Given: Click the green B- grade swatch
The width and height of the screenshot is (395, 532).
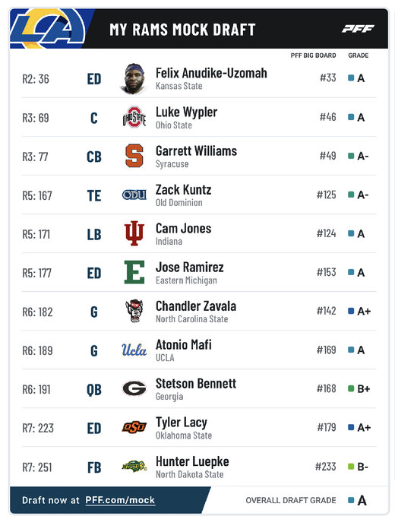Looking at the screenshot, I should 351,467.
